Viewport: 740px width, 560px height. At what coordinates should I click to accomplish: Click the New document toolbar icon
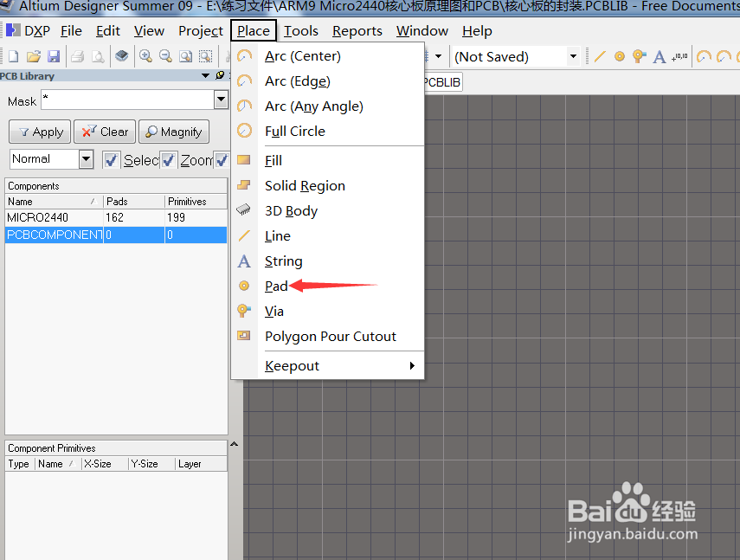click(14, 56)
